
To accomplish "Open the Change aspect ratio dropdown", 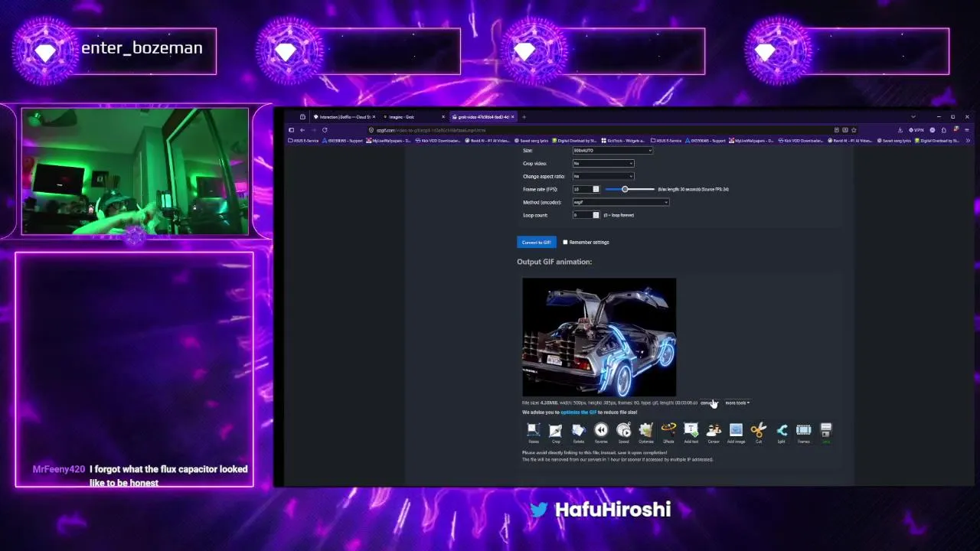I will coord(603,176).
